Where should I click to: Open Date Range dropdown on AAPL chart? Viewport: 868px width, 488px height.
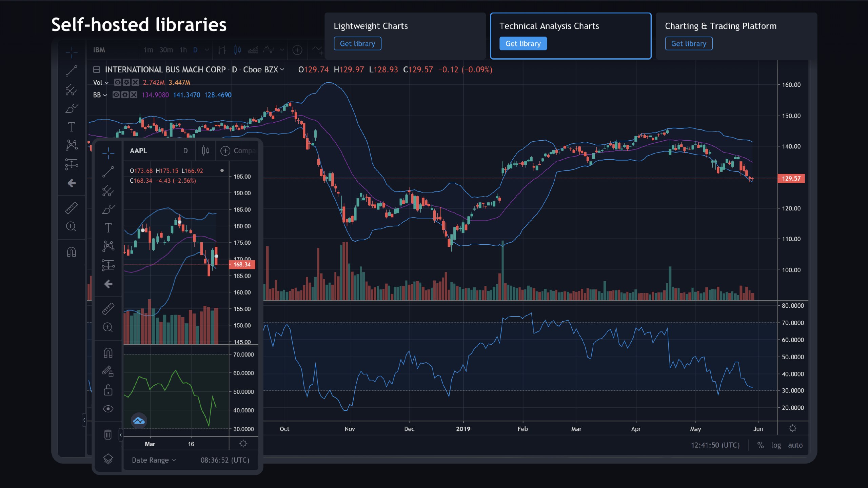154,460
